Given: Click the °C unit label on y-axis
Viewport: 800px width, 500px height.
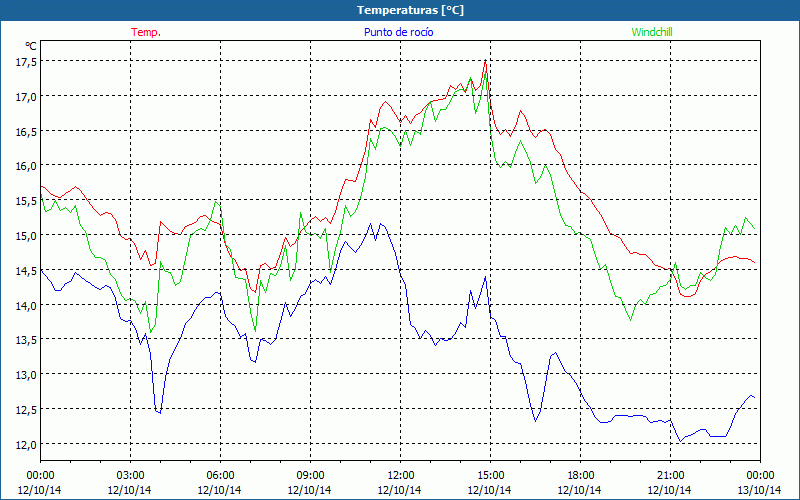Looking at the screenshot, I should coord(31,46).
